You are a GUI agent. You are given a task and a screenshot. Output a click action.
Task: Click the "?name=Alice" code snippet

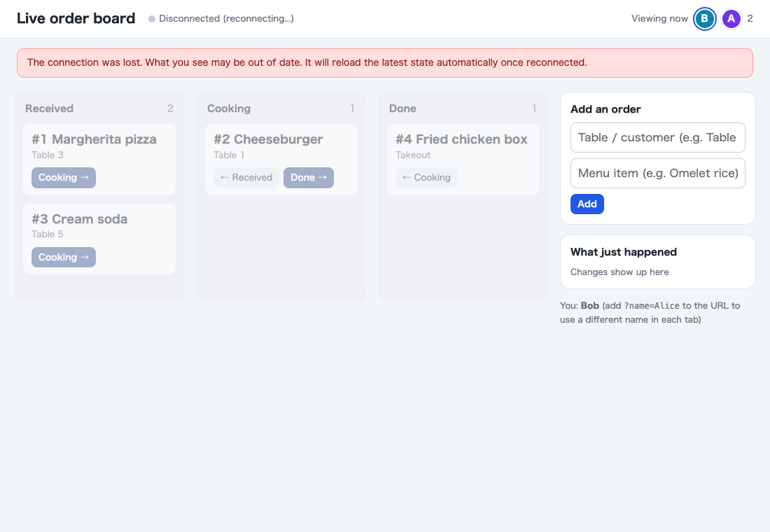point(652,306)
